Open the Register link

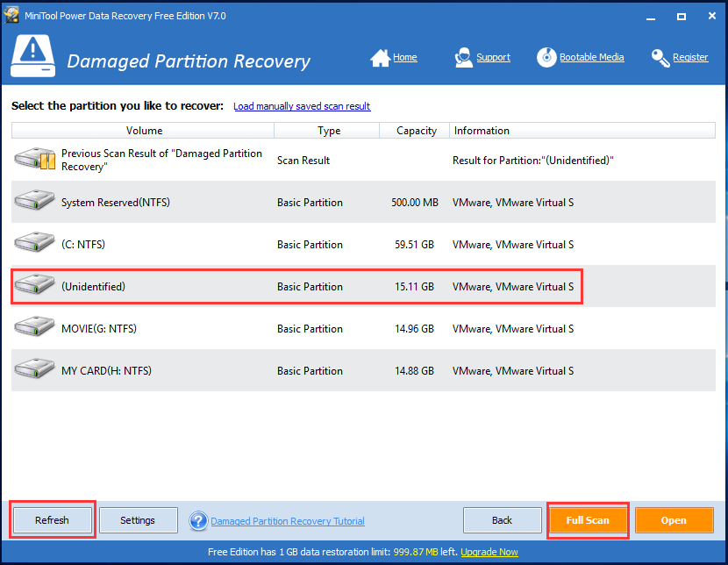point(690,57)
